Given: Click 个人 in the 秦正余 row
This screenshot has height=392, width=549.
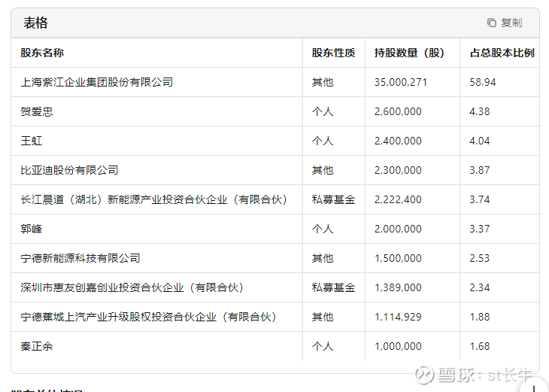Looking at the screenshot, I should pyautogui.click(x=323, y=346).
